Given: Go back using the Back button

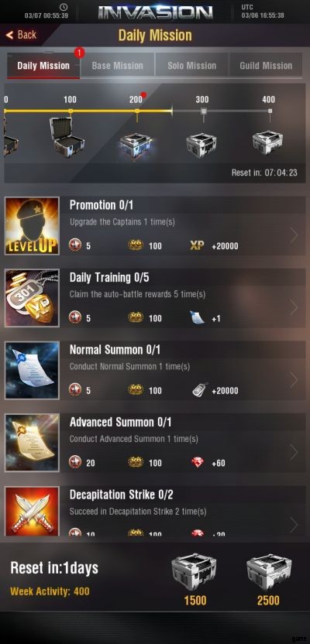Looking at the screenshot, I should pyautogui.click(x=22, y=35).
